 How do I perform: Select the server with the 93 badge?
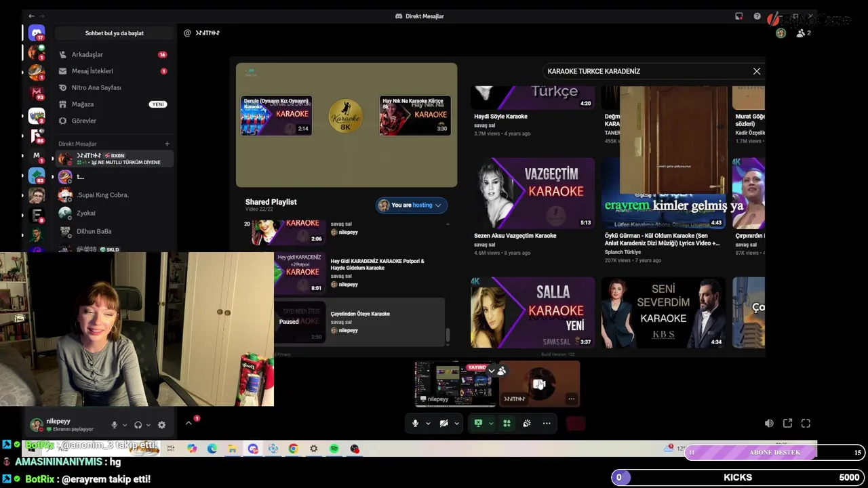[x=37, y=93]
